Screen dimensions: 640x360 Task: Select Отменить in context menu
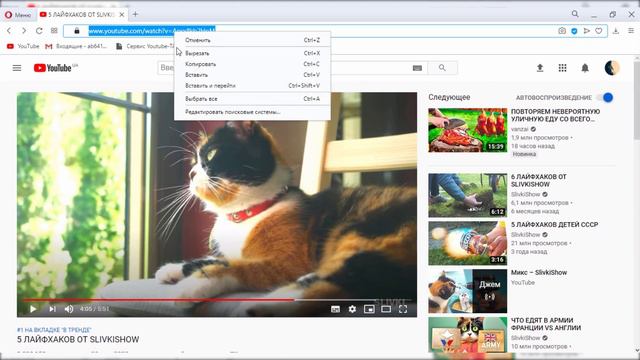pos(252,40)
